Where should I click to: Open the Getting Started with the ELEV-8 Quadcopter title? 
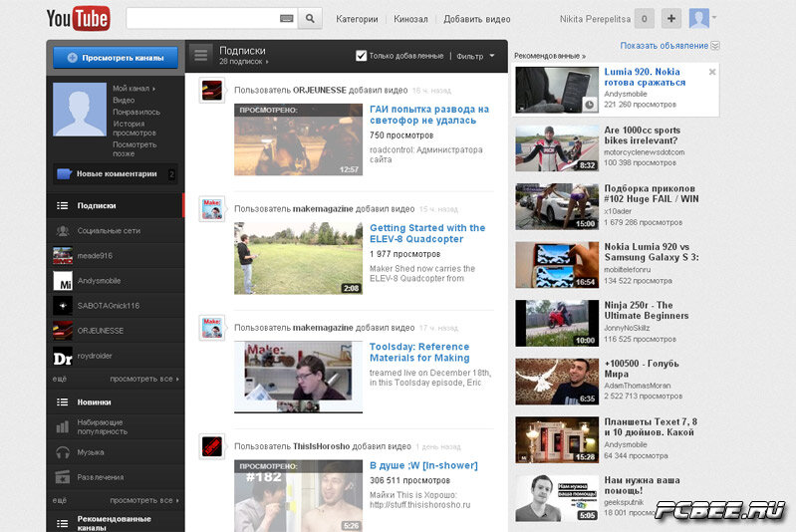point(427,233)
